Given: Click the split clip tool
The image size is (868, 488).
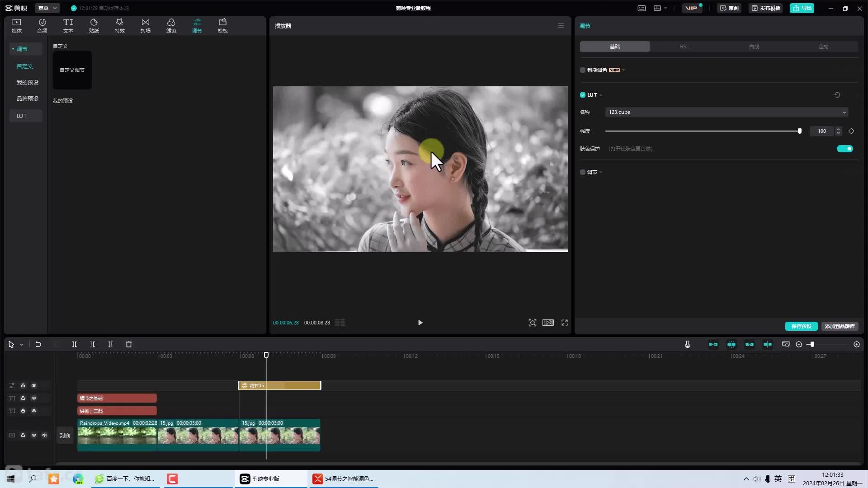Looking at the screenshot, I should click(75, 344).
